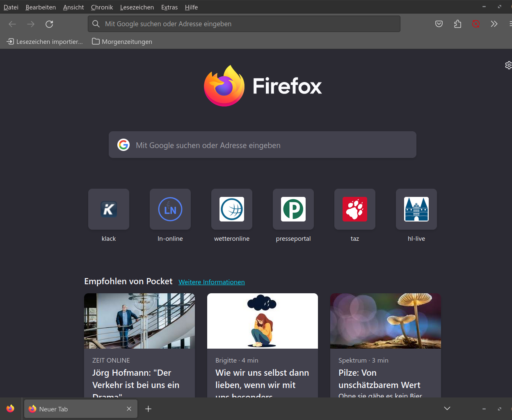This screenshot has height=420, width=512.
Task: Add a new tab with plus button
Action: [x=149, y=409]
